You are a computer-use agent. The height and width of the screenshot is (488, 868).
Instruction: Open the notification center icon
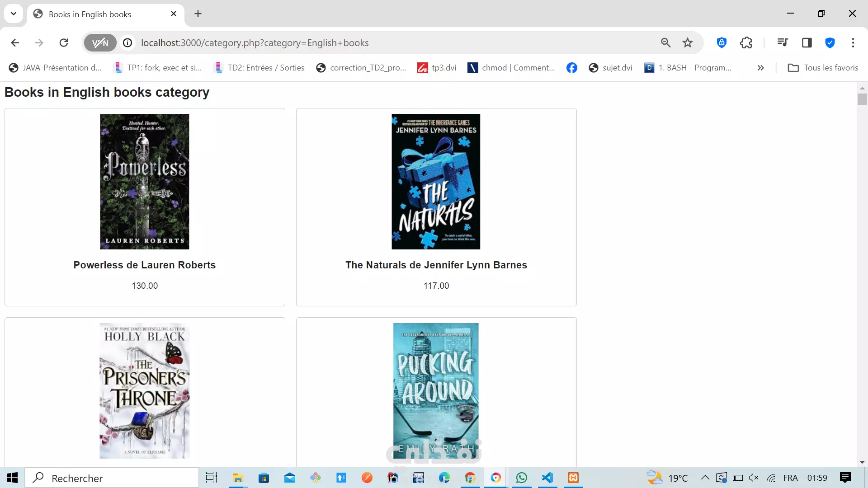coord(845,478)
